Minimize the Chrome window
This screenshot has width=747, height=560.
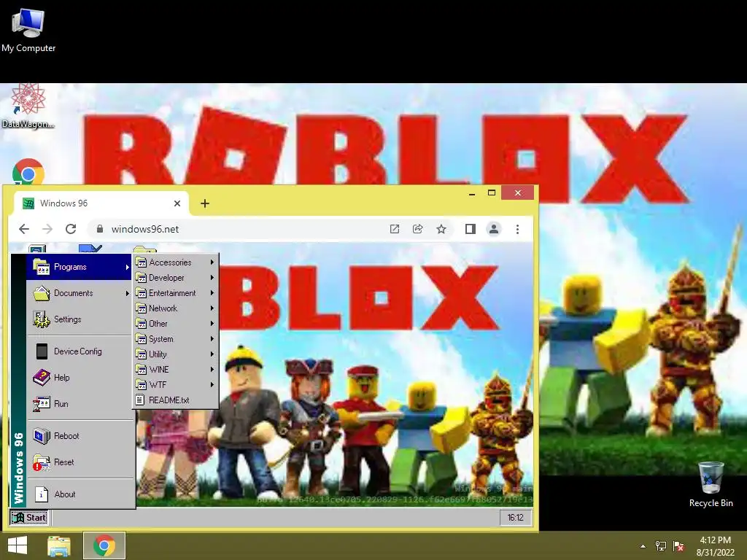pos(472,193)
